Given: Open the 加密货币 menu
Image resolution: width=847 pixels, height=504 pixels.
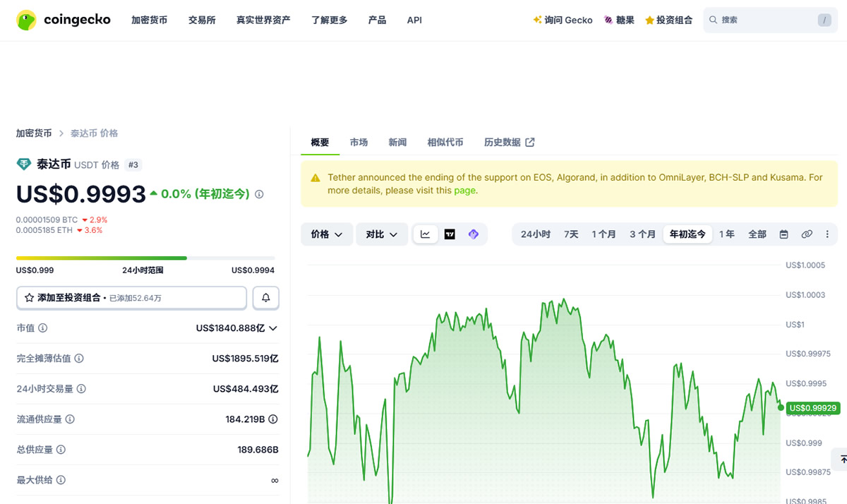Looking at the screenshot, I should 149,20.
